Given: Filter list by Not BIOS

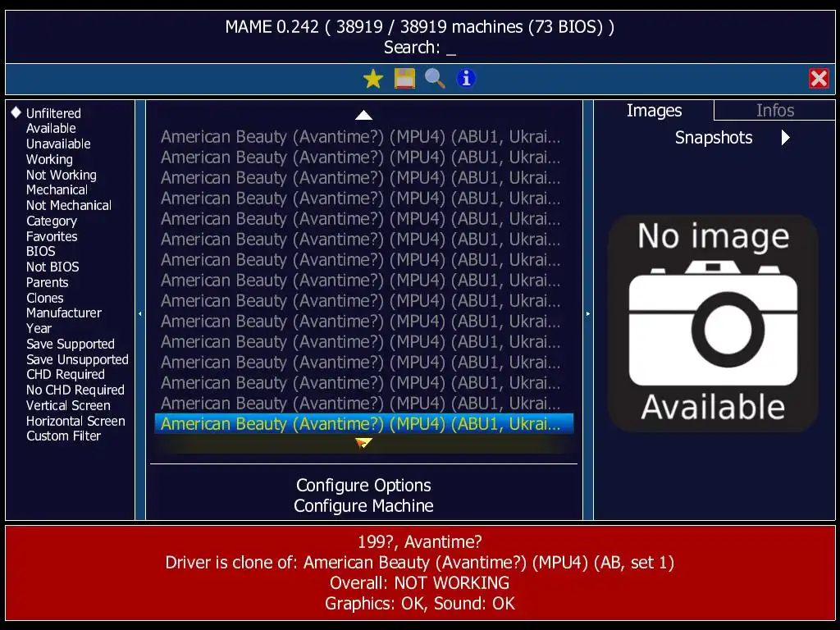Looking at the screenshot, I should 52,267.
